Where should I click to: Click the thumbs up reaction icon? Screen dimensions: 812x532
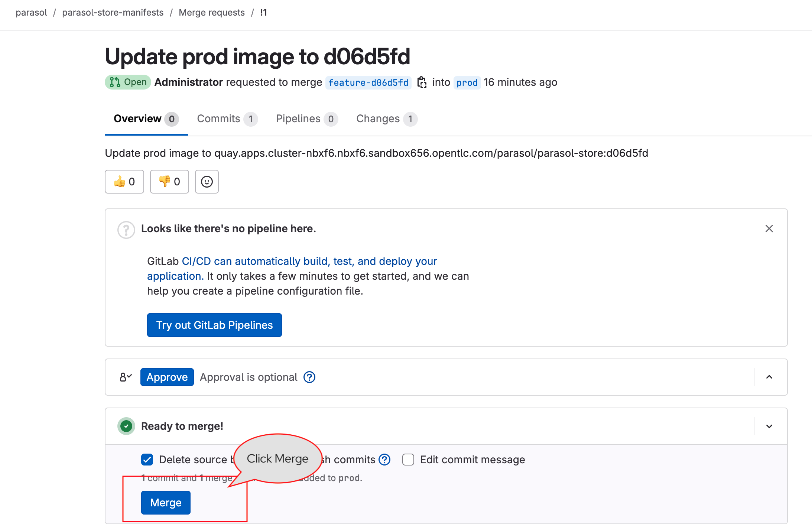click(120, 182)
